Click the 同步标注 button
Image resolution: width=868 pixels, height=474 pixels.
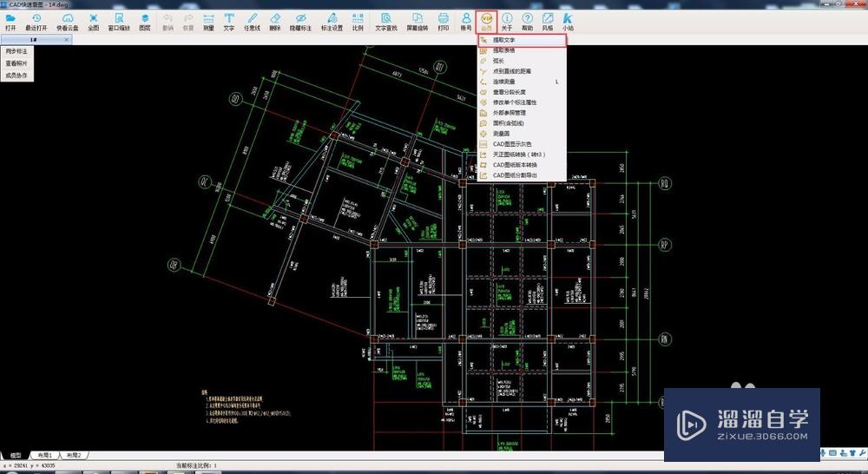(x=17, y=51)
